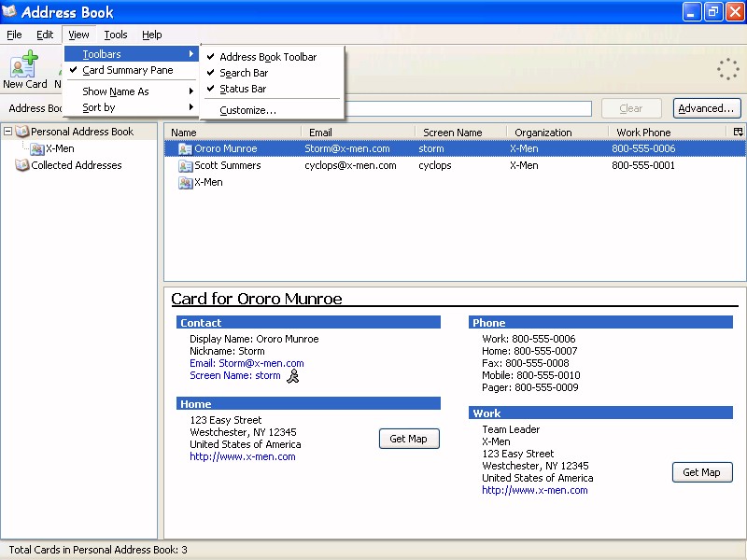
Task: Click the Clear search button
Action: point(631,108)
